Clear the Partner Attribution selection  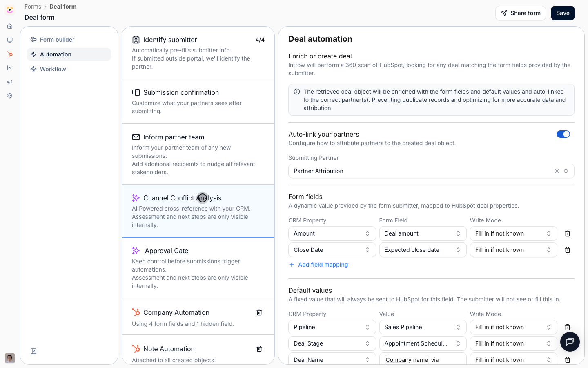[x=557, y=171]
